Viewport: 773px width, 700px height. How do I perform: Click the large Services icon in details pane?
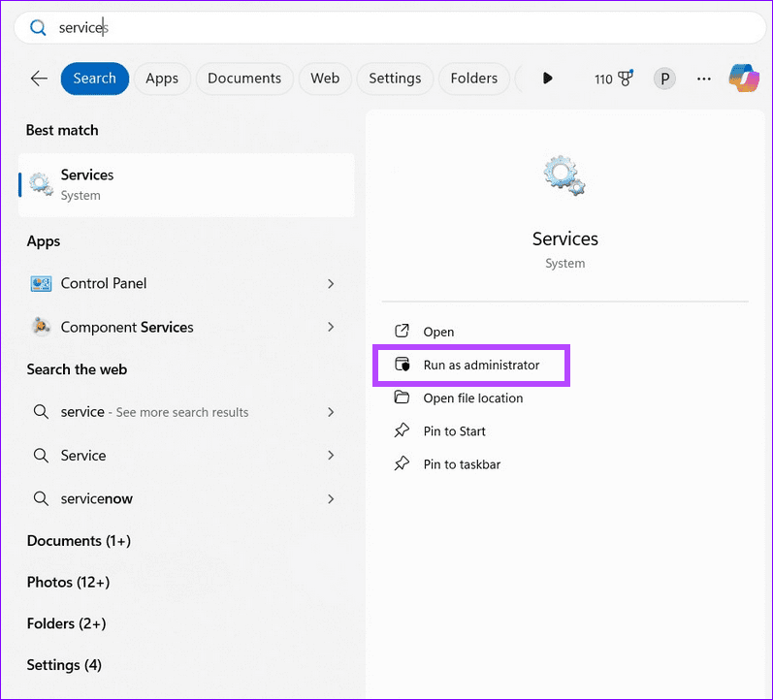click(564, 175)
